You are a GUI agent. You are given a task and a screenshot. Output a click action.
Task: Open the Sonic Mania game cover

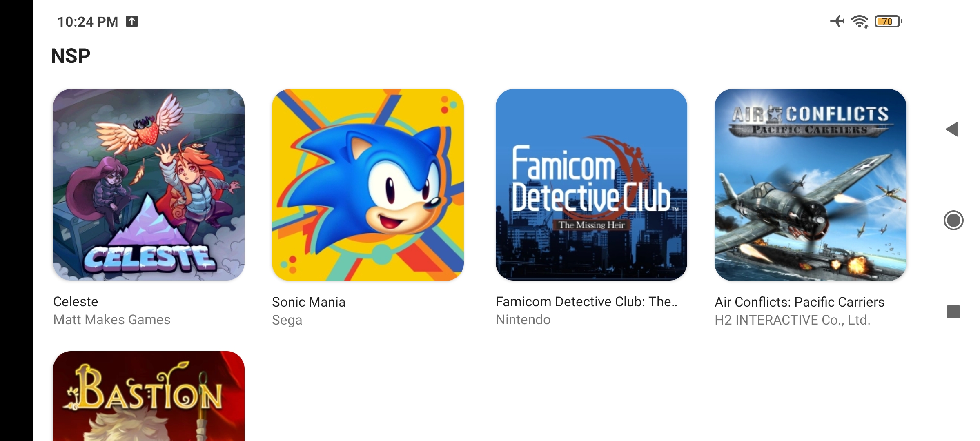(x=368, y=185)
